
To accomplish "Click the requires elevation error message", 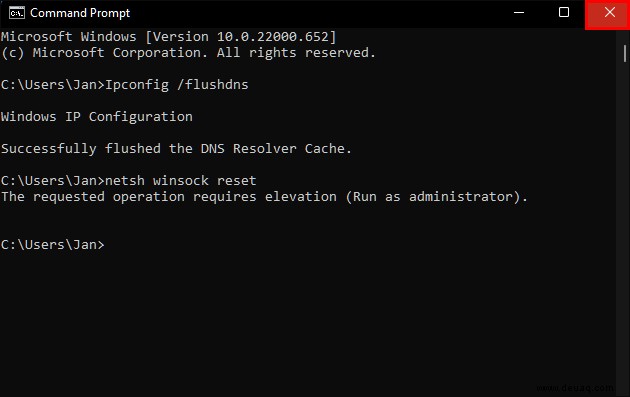I will 264,197.
